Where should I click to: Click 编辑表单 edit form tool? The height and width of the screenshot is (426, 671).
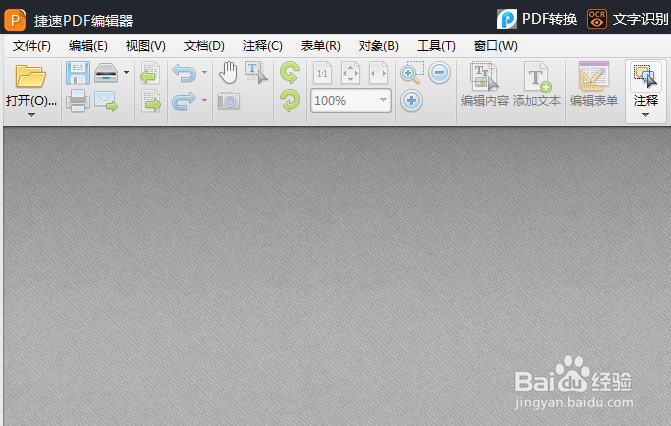pos(594,84)
